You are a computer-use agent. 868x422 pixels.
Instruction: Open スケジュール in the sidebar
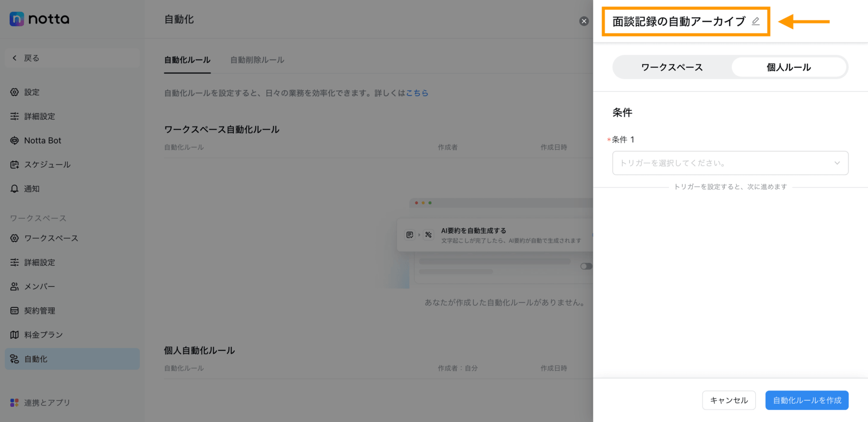pos(72,165)
